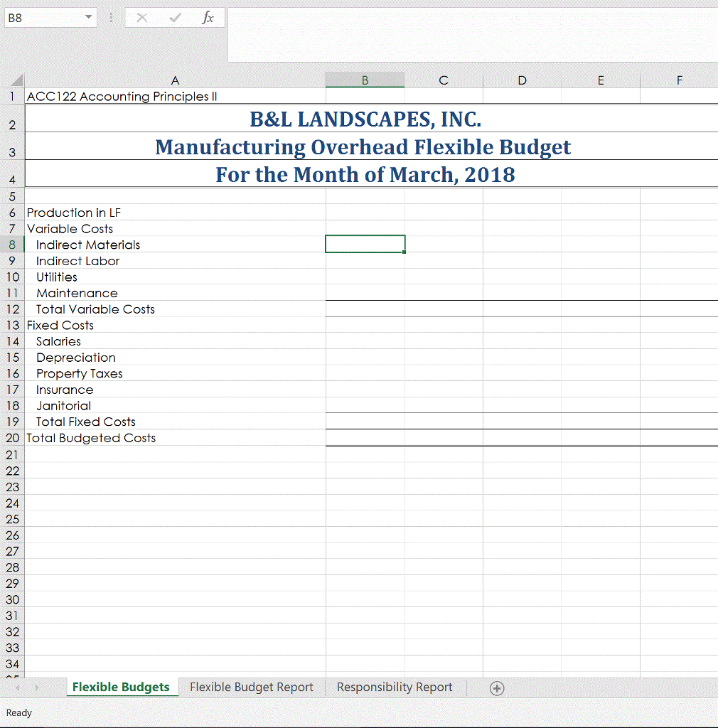718x728 pixels.
Task: Click 'Manufacturing Overhead Flexible Budget' title
Action: point(371,146)
